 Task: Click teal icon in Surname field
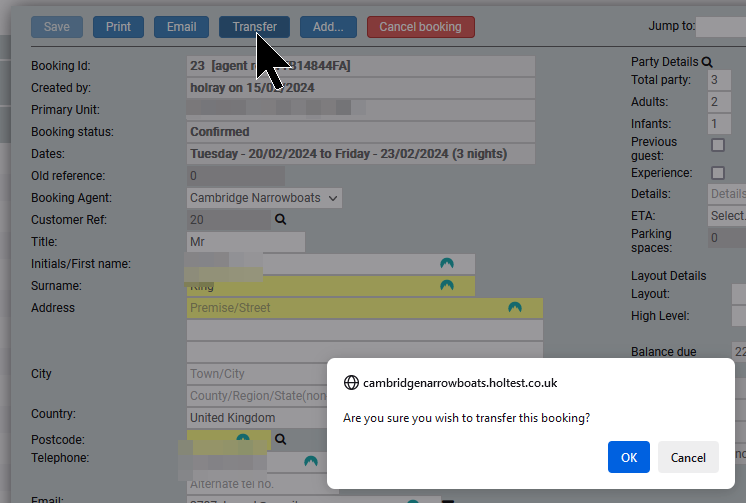click(x=447, y=286)
